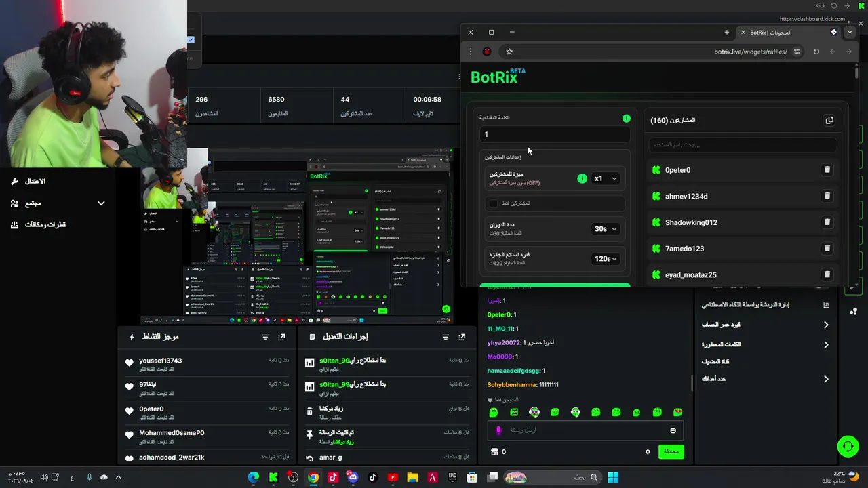The width and height of the screenshot is (868, 488).
Task: Delete Shadowking012 from the participants list
Action: pos(827,222)
